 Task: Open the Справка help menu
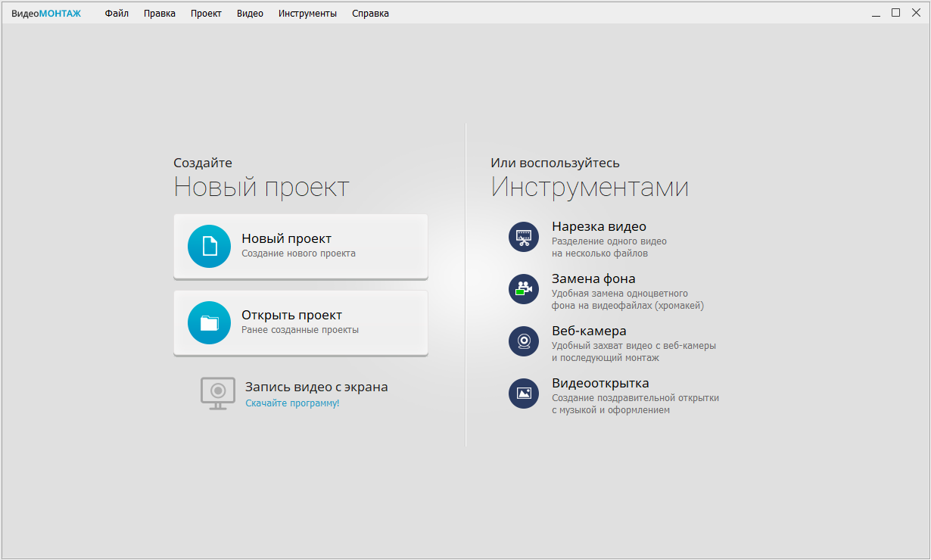click(370, 13)
